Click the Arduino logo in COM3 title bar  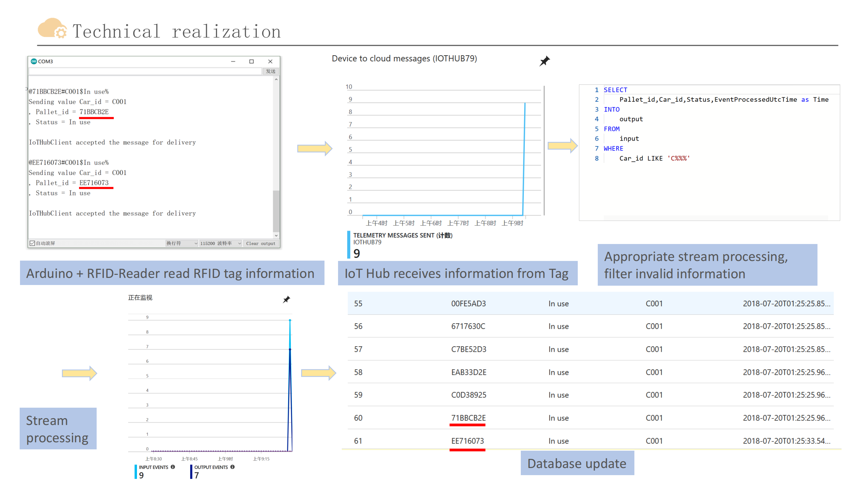(x=34, y=61)
